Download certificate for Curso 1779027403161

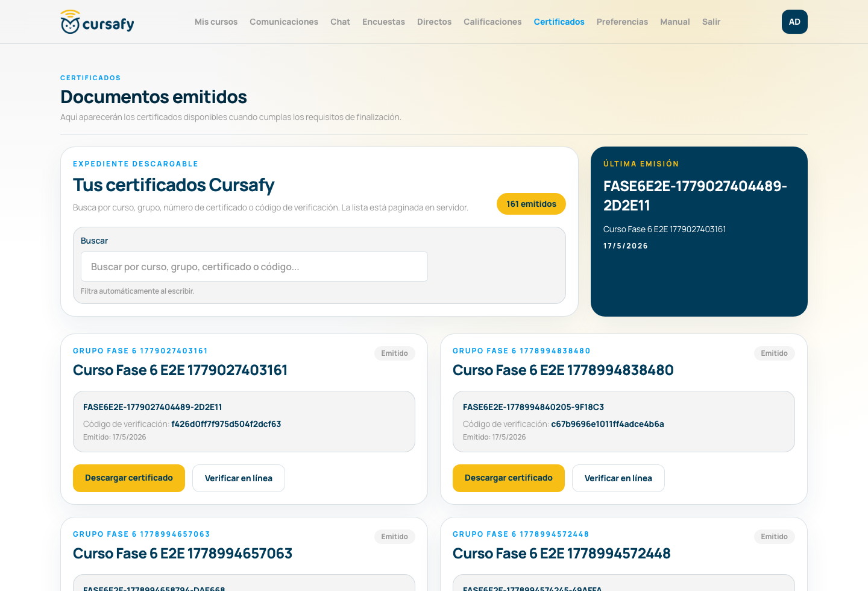click(x=129, y=478)
